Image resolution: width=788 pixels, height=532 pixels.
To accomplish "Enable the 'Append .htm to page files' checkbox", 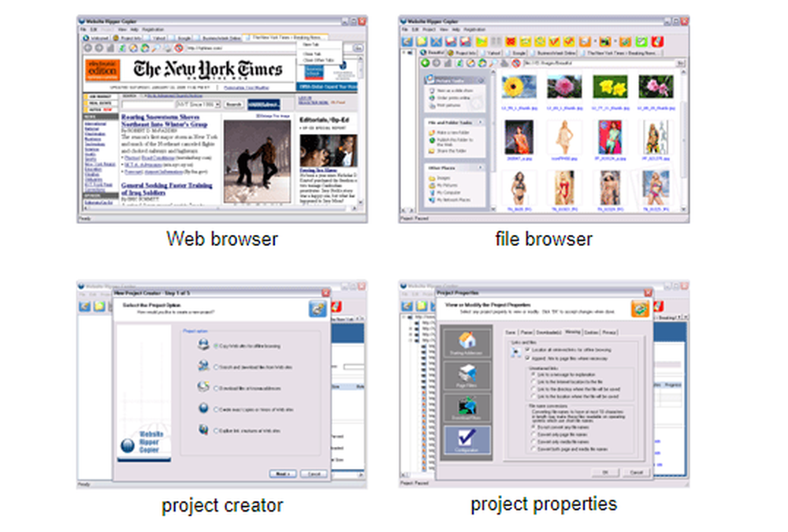I will pos(526,358).
